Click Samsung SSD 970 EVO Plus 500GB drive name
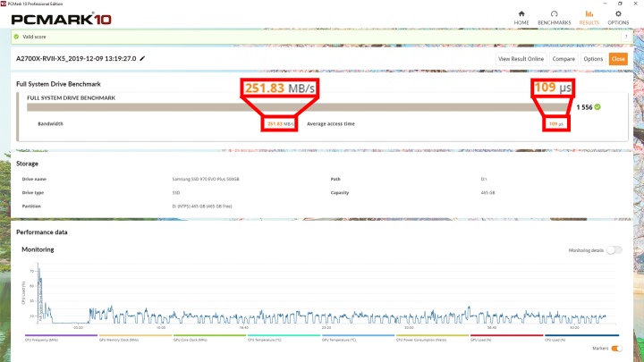 pos(206,179)
